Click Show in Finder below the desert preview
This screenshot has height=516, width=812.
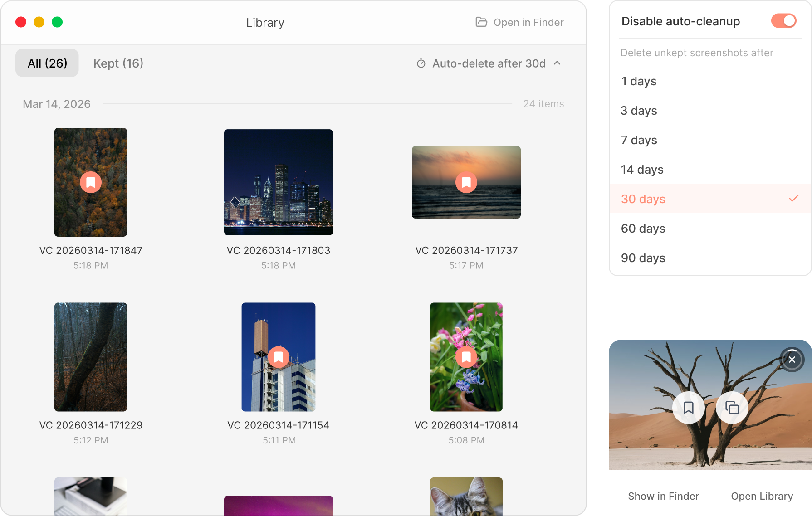coord(663,496)
